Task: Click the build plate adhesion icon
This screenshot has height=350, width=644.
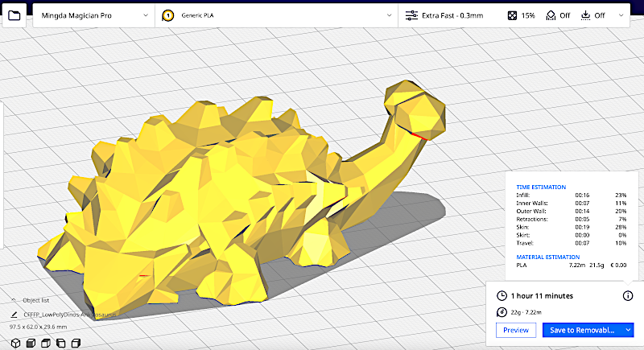Action: (585, 15)
